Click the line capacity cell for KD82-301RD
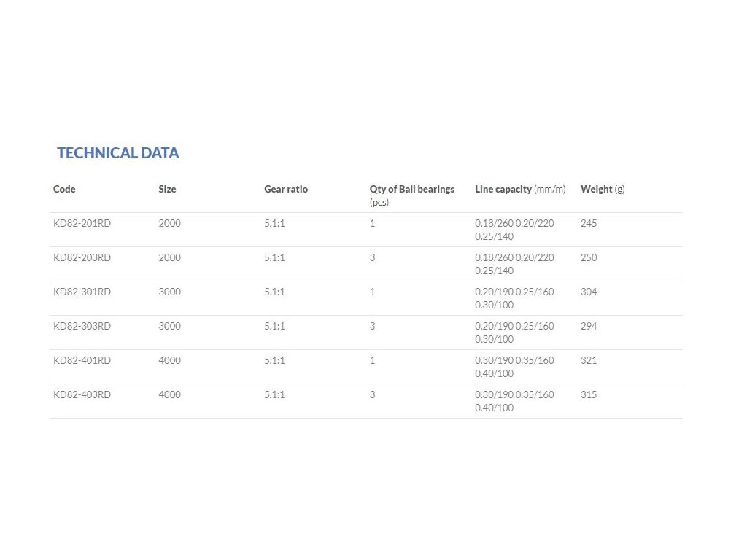 [x=514, y=298]
